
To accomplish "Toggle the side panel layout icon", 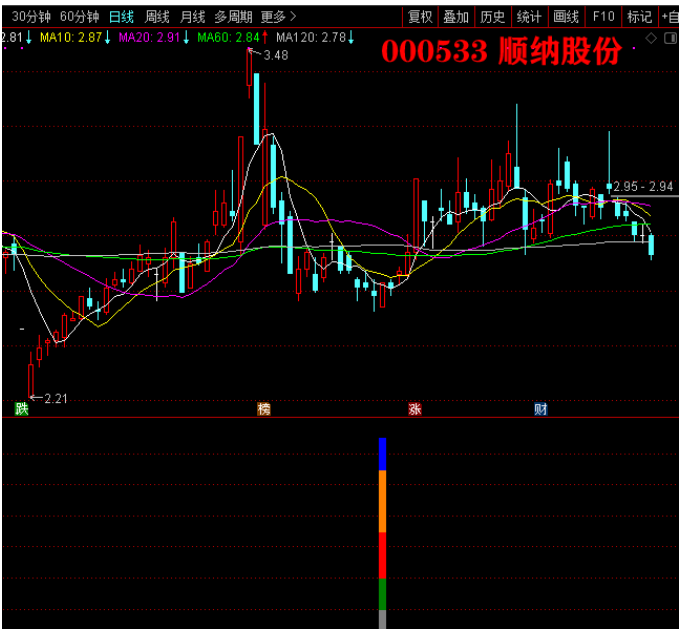I will click(670, 39).
